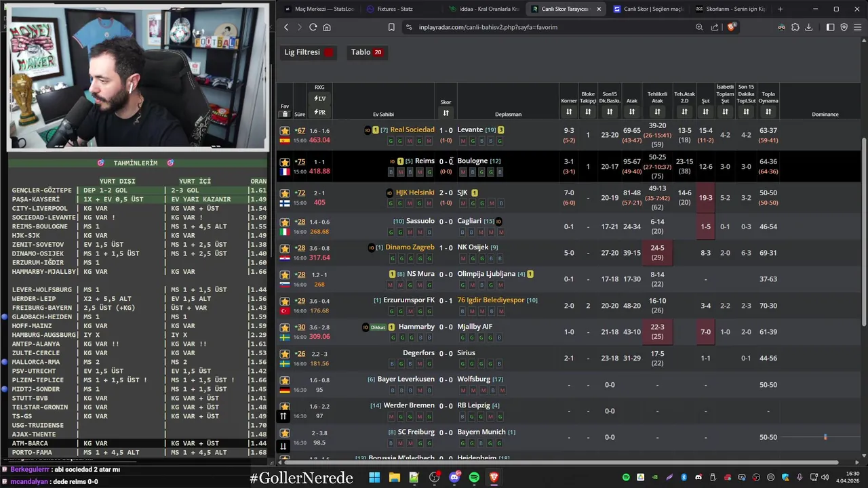Open Brave Shields lion icon

pos(731,27)
